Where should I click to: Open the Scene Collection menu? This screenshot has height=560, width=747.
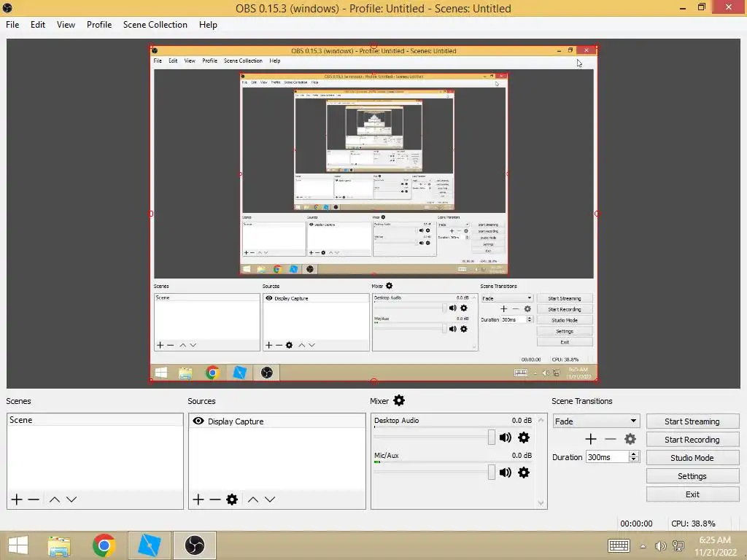155,25
